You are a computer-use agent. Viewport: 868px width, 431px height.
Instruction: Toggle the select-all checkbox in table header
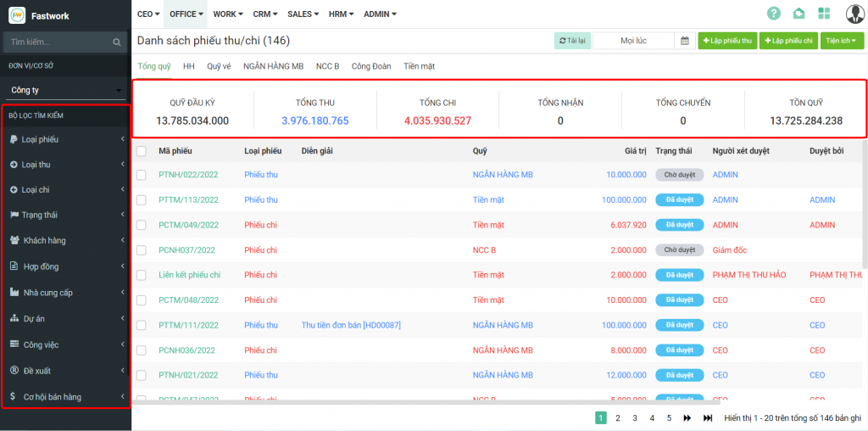click(142, 151)
